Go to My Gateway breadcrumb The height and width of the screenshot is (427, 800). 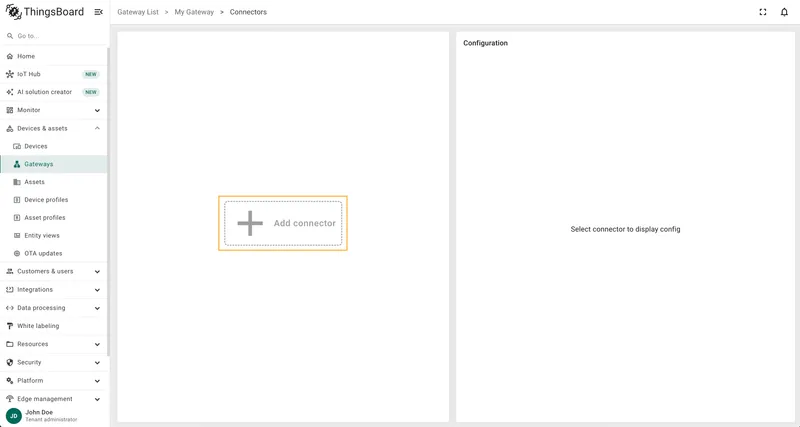tap(194, 12)
